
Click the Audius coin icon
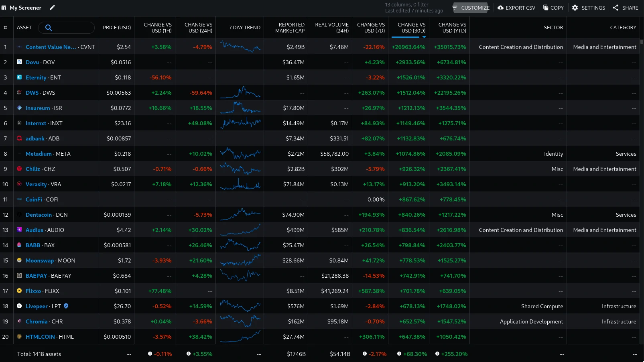coord(19,230)
